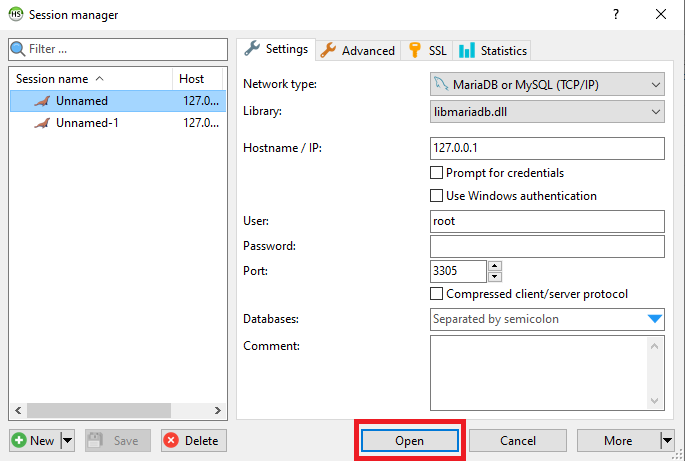
Task: Open the More button dropdown arrow
Action: click(x=667, y=440)
